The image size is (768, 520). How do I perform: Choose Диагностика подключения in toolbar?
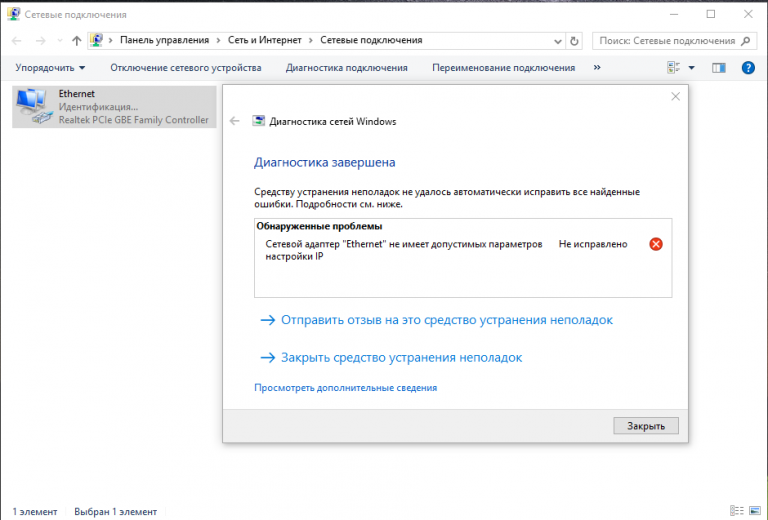347,68
